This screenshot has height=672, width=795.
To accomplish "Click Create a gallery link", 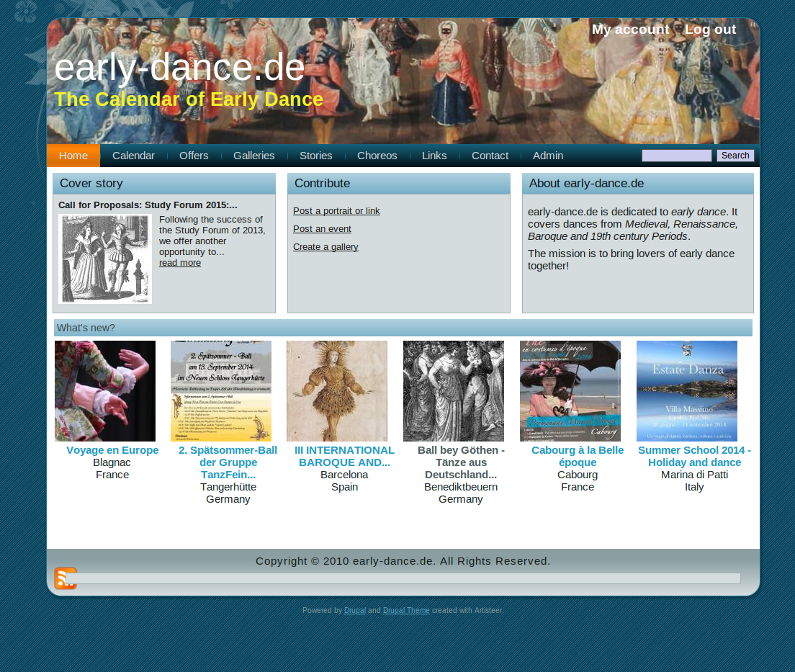I will pos(325,247).
